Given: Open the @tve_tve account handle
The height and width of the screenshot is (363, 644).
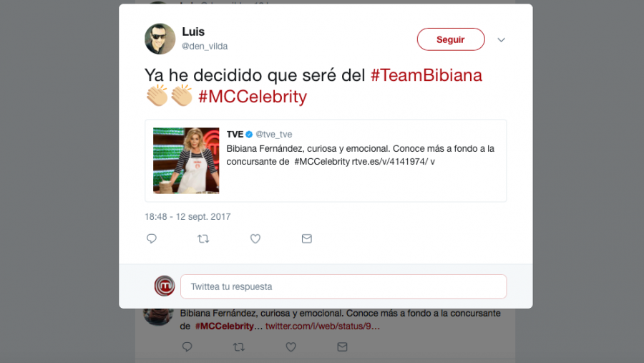Looking at the screenshot, I should pos(273,135).
